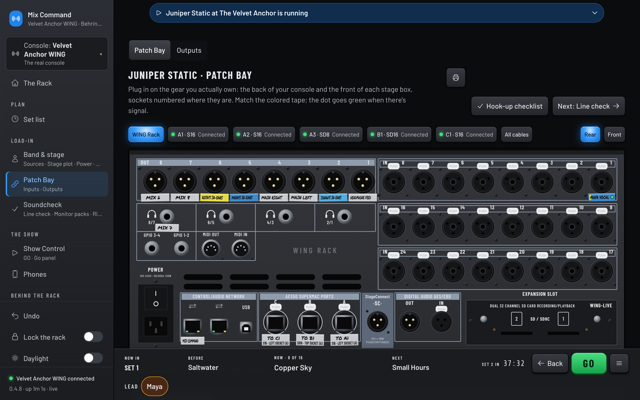Select headphone jack 2/1

point(344,216)
